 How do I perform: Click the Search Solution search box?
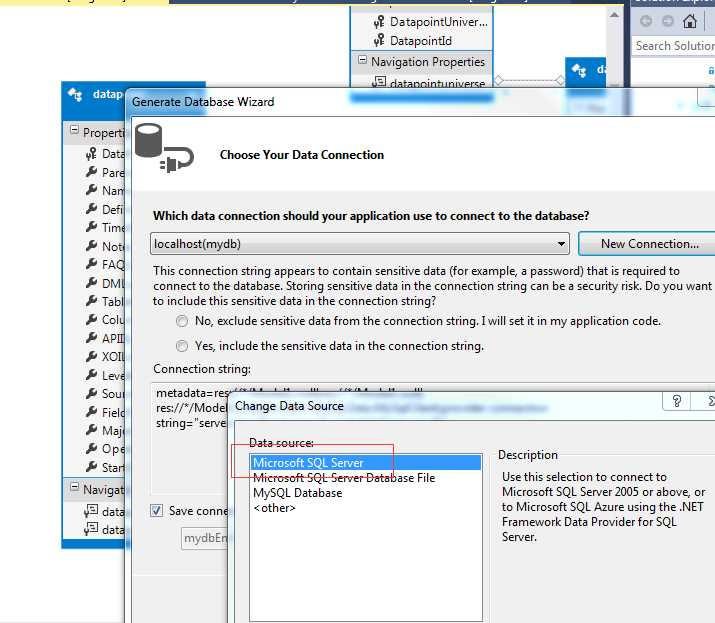(x=674, y=46)
